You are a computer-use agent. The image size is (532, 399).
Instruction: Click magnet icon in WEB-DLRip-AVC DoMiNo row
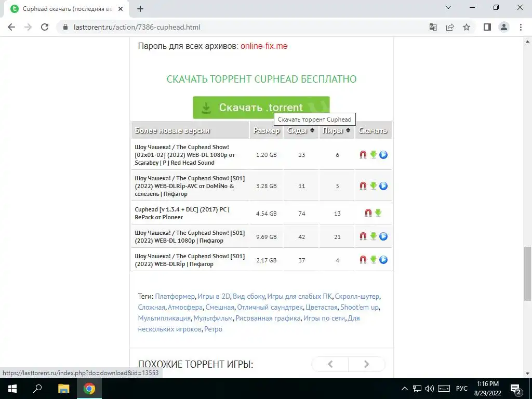[363, 186]
